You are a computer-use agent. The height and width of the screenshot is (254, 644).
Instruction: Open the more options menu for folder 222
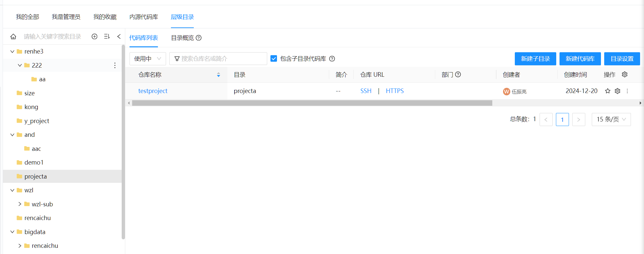tap(115, 65)
